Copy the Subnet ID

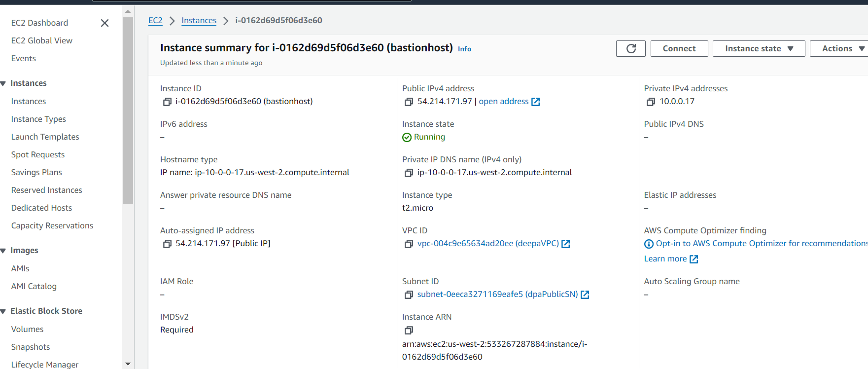409,295
